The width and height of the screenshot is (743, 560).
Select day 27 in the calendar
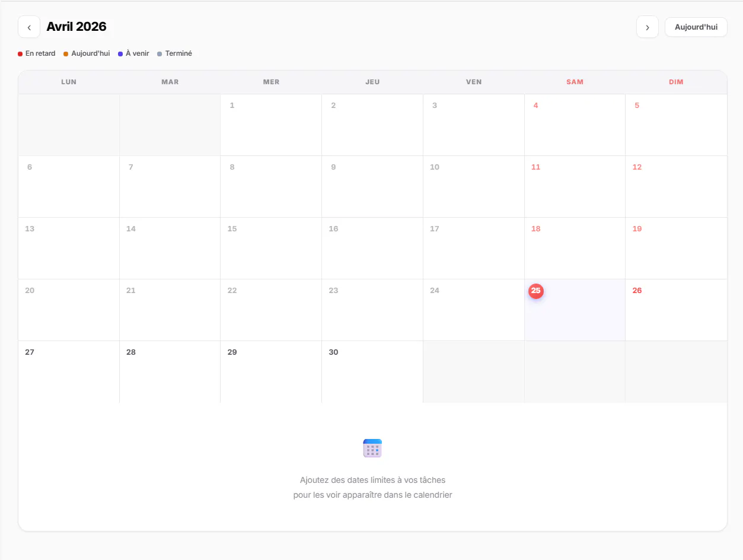click(x=69, y=372)
